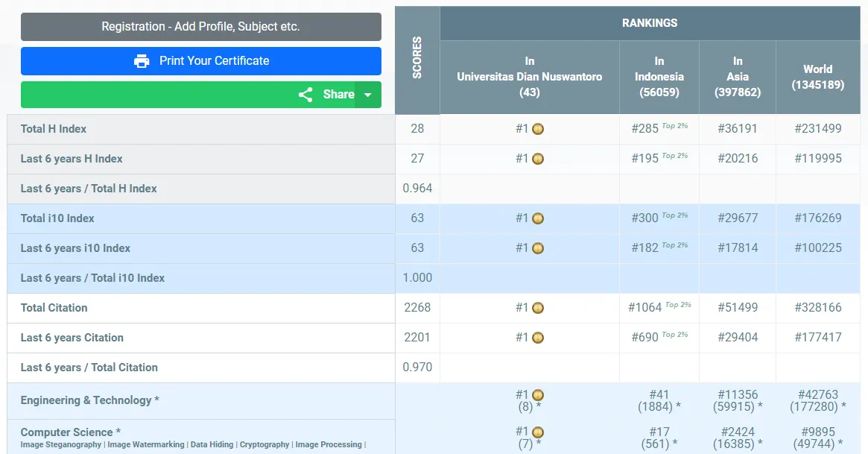Click the Universitas Dian Nuswantoro column header
This screenshot has width=868, height=454.
coord(529,77)
